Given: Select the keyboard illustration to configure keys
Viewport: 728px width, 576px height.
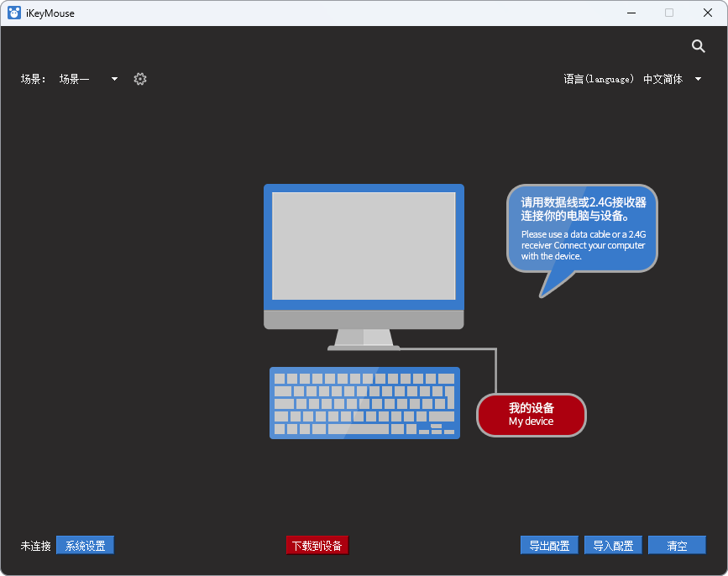Looking at the screenshot, I should 364,403.
